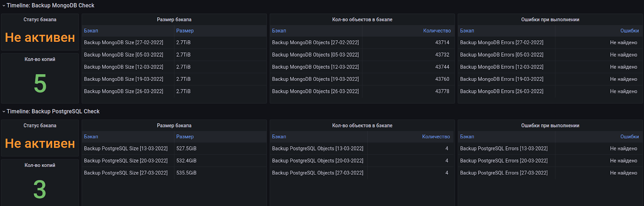Click MongoDB Статус бэкапа panel title

40,19
